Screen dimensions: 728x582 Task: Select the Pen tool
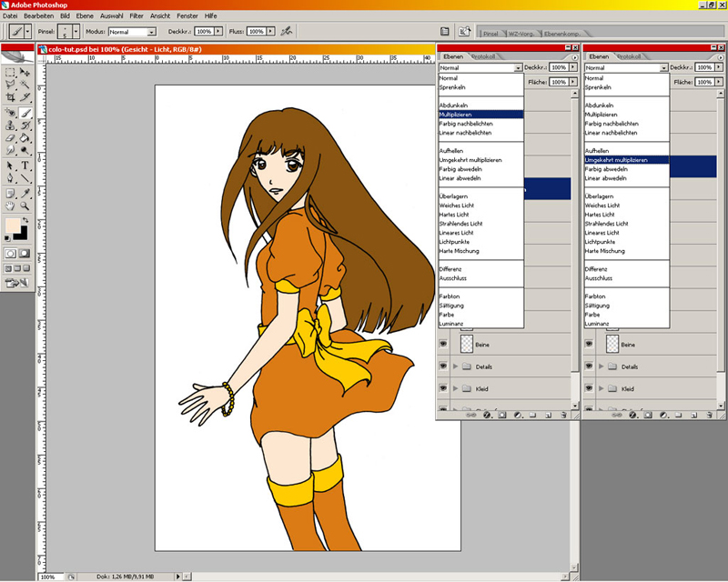10,178
